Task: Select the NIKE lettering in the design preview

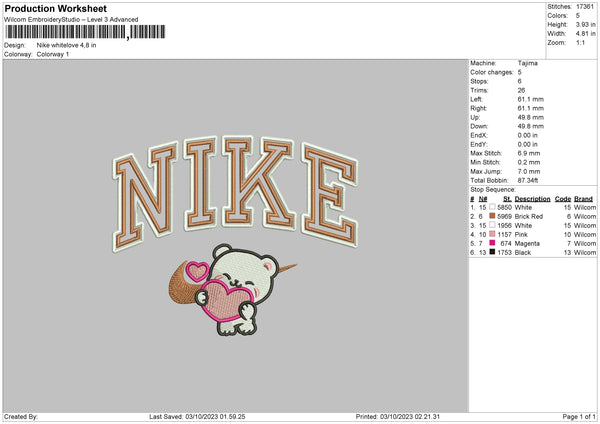Action: [x=235, y=193]
